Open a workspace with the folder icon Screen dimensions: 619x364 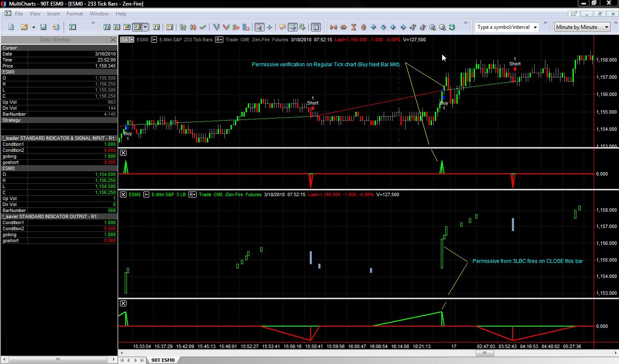[24, 27]
